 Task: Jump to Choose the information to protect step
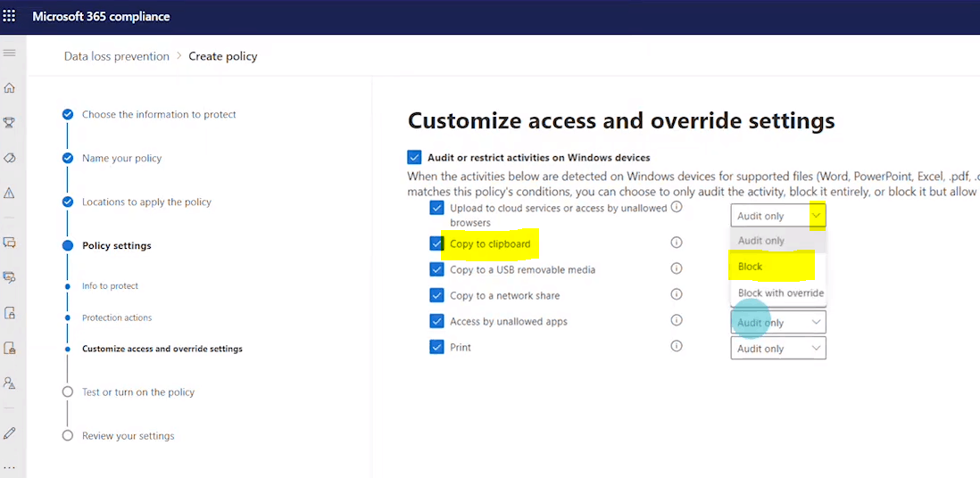coord(159,114)
